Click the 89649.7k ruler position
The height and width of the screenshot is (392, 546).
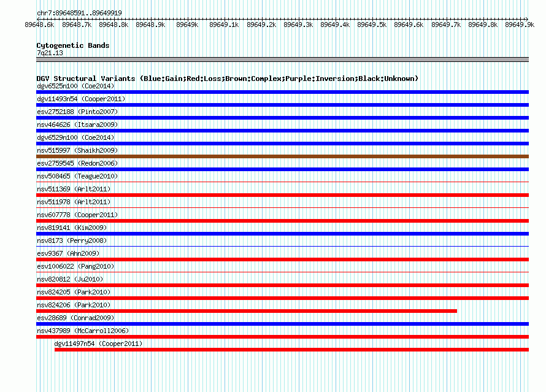tap(446, 25)
